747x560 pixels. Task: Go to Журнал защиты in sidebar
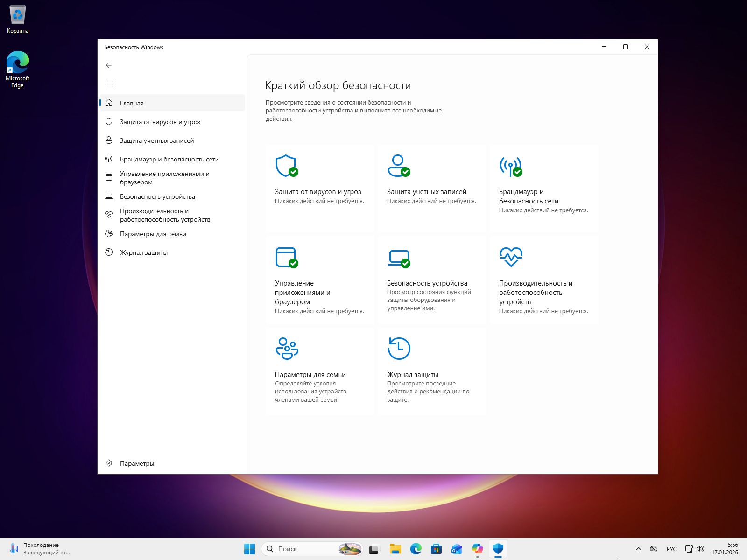pos(143,252)
